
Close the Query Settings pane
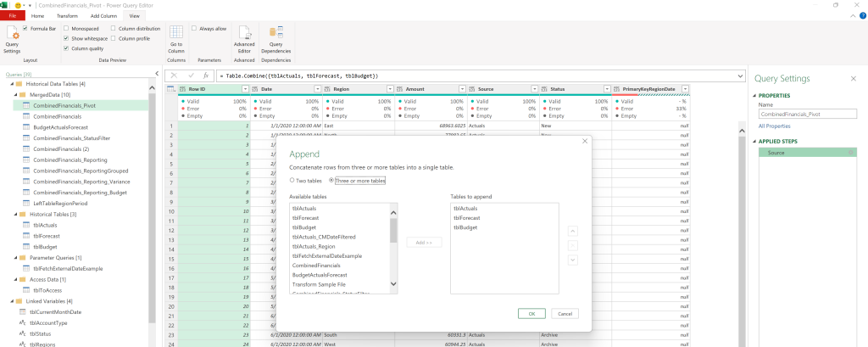tap(853, 79)
